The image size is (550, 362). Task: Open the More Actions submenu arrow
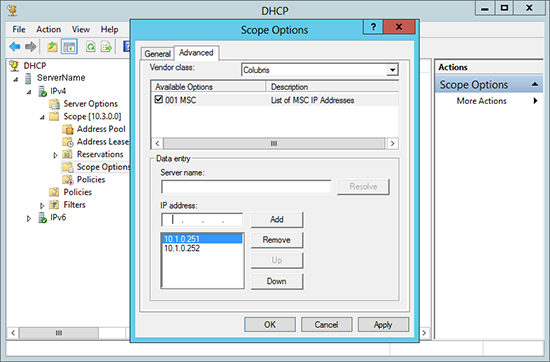535,101
